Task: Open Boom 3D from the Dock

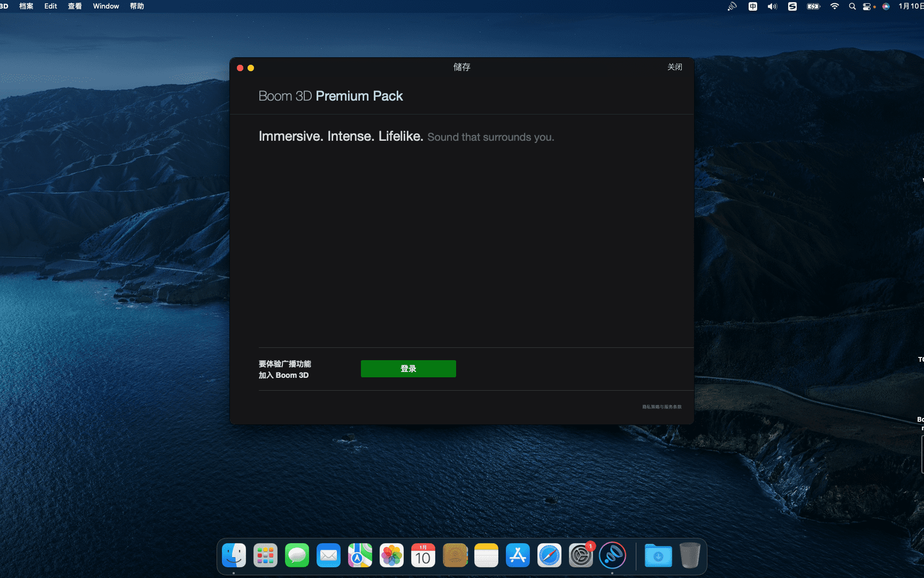Action: pyautogui.click(x=612, y=556)
